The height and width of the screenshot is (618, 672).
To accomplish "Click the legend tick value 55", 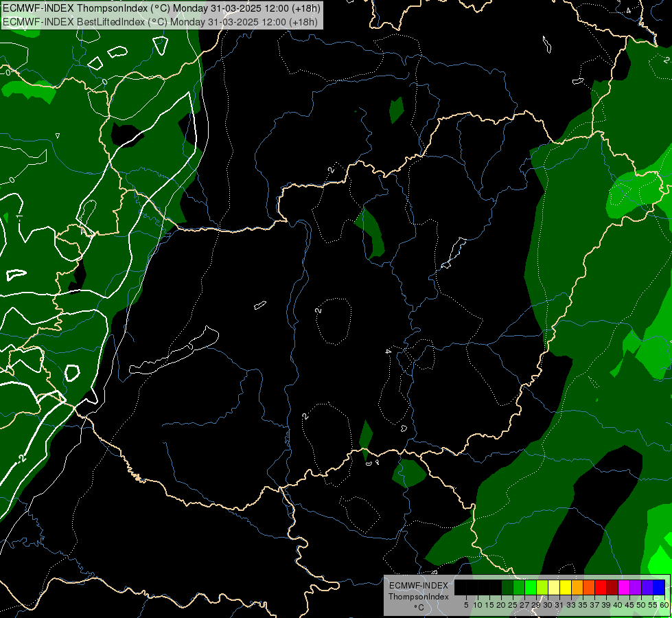I will pos(653,605).
